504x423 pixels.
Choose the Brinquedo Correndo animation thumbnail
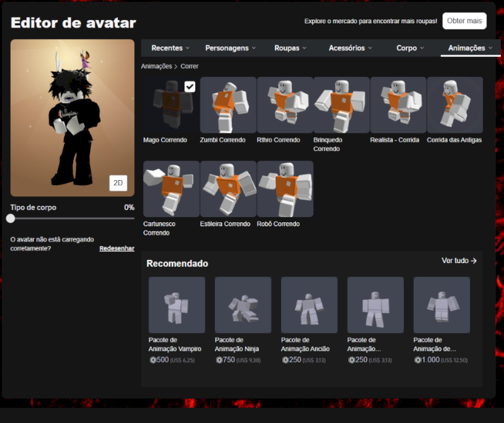coord(341,104)
